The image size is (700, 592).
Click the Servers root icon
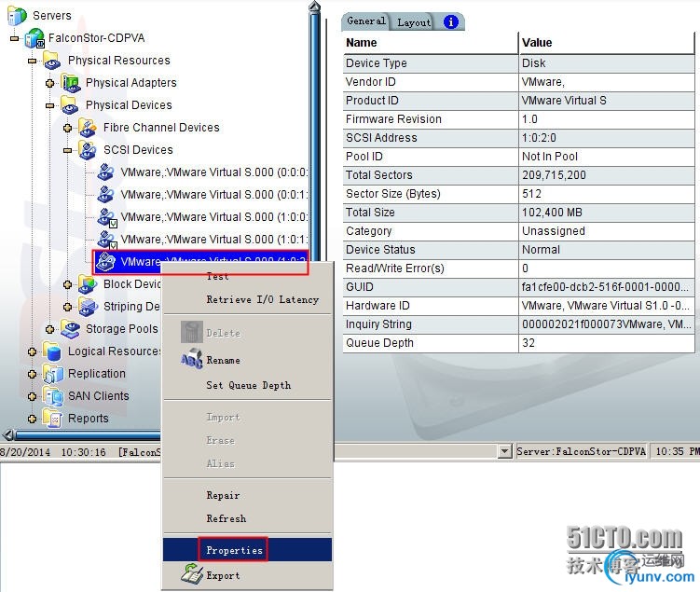(17, 16)
